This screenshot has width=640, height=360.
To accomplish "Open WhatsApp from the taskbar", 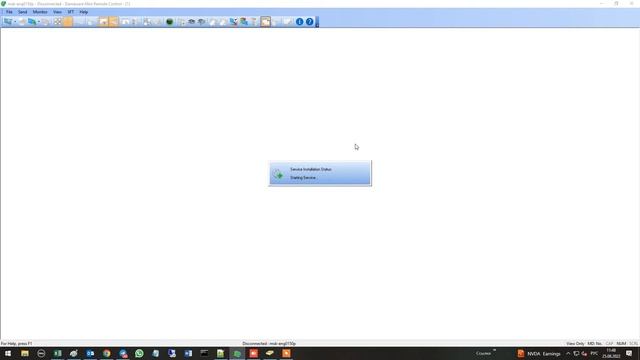I will pyautogui.click(x=139, y=353).
